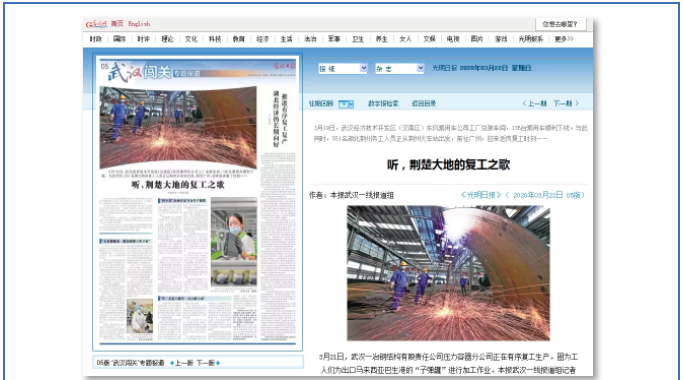Open the 杂志 magazine dropdown

[x=399, y=68]
